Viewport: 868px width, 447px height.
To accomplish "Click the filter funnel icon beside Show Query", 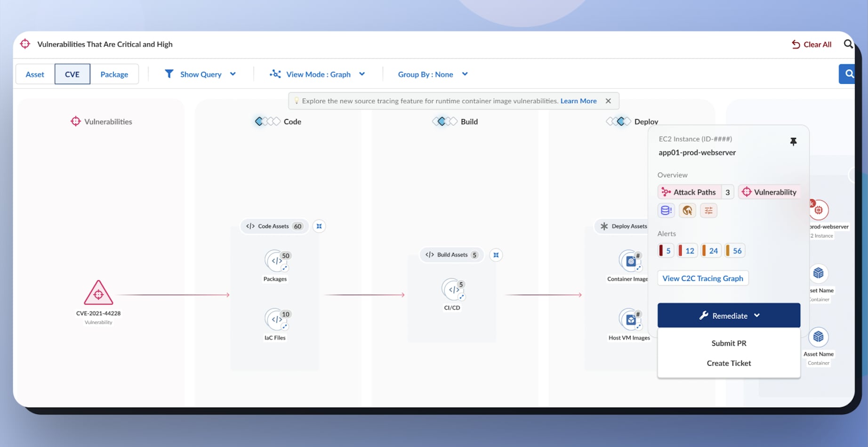I will tap(169, 74).
